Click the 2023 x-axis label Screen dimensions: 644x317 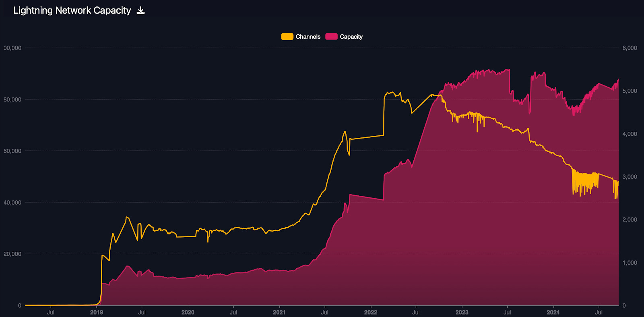(x=462, y=312)
